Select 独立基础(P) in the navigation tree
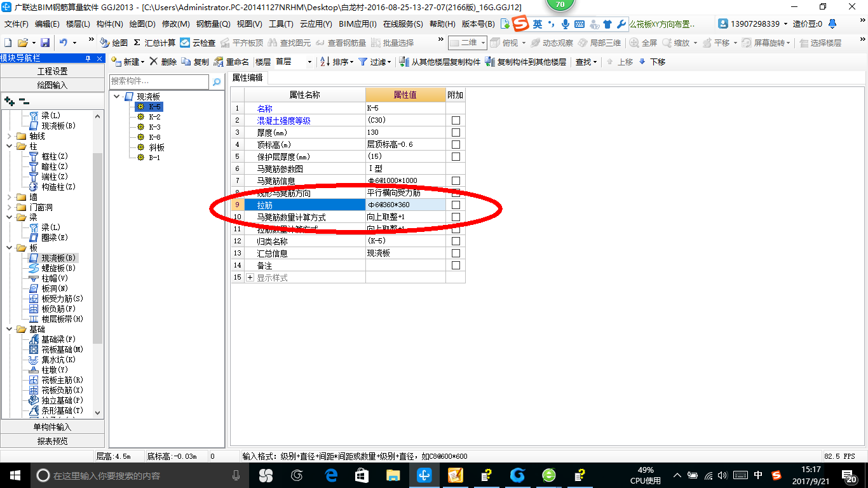 click(x=62, y=400)
